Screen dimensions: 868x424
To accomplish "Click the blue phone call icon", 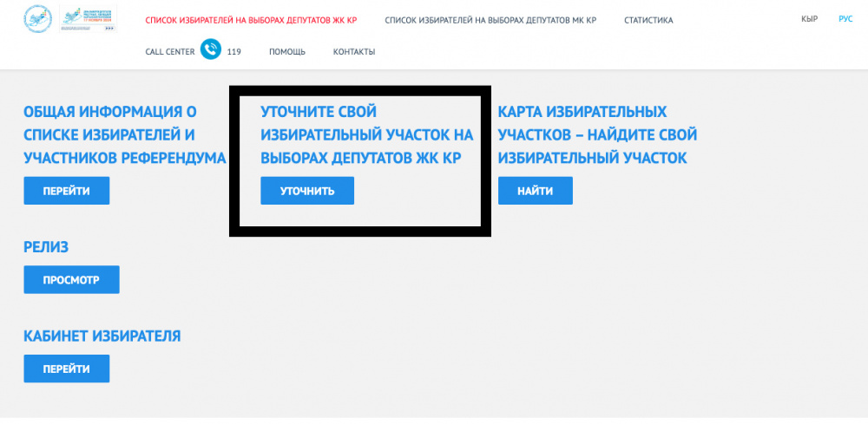I will click(210, 51).
